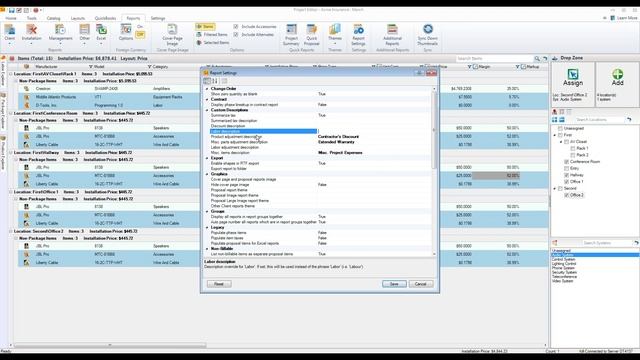This screenshot has height=360, width=640.
Task: Click Expand all locations tree icon
Action: tap(554, 120)
